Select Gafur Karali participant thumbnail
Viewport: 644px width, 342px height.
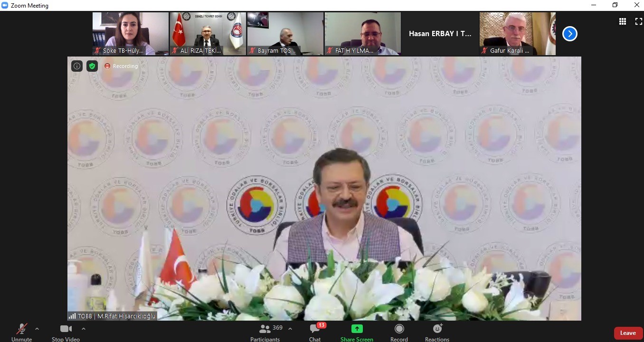pyautogui.click(x=518, y=34)
